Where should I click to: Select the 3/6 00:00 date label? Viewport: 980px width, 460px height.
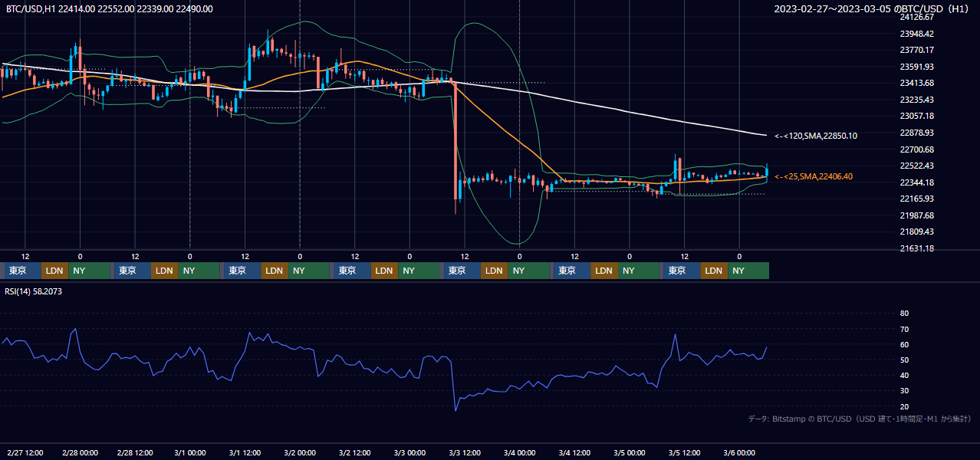point(740,452)
